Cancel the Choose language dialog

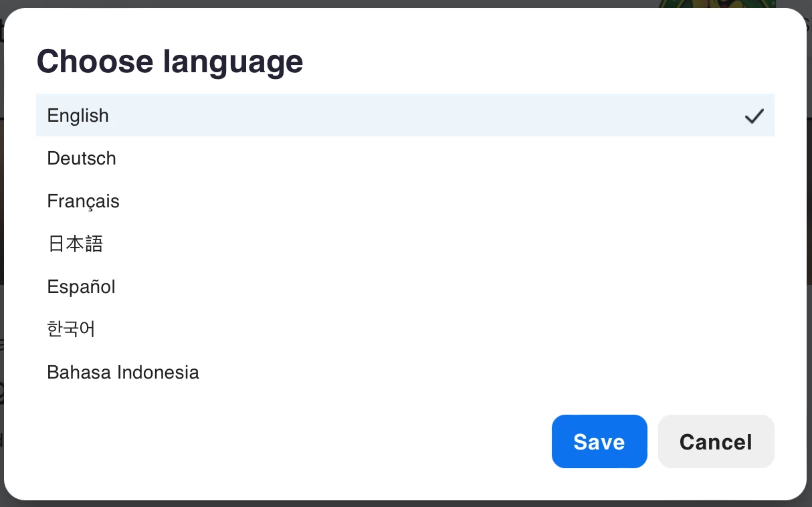click(x=716, y=441)
